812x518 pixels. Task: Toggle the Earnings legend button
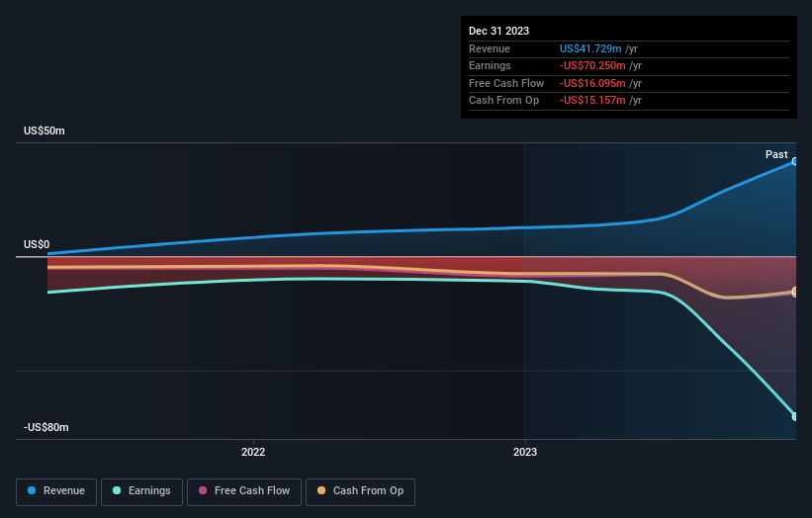[141, 491]
